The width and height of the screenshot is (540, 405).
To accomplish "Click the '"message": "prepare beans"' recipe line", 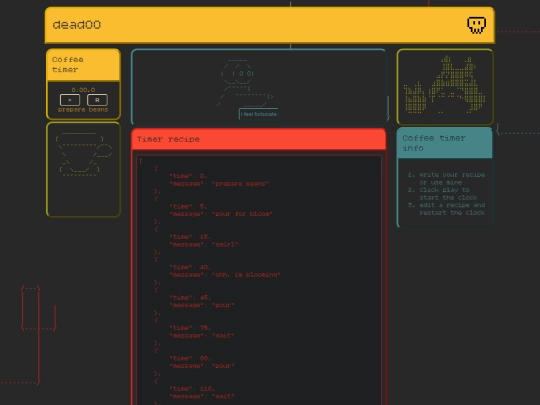I will tap(219, 184).
